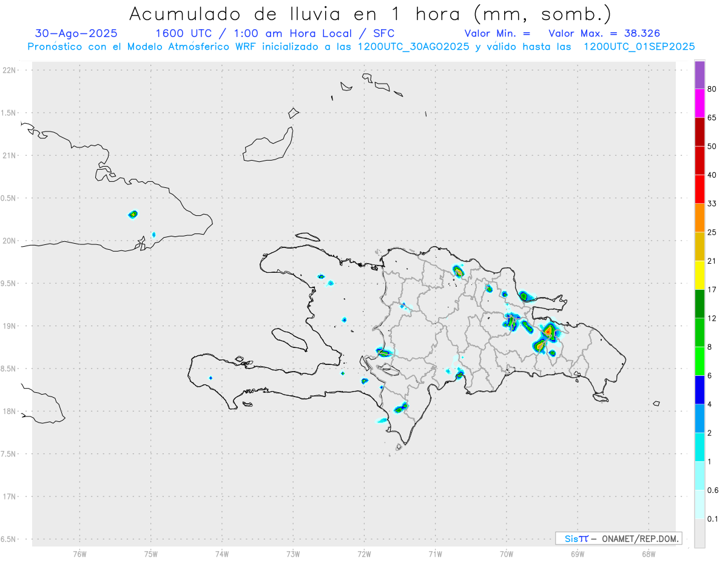Image resolution: width=728 pixels, height=562 pixels.
Task: Pick the red swatch between 40 and 50
Action: click(x=699, y=161)
